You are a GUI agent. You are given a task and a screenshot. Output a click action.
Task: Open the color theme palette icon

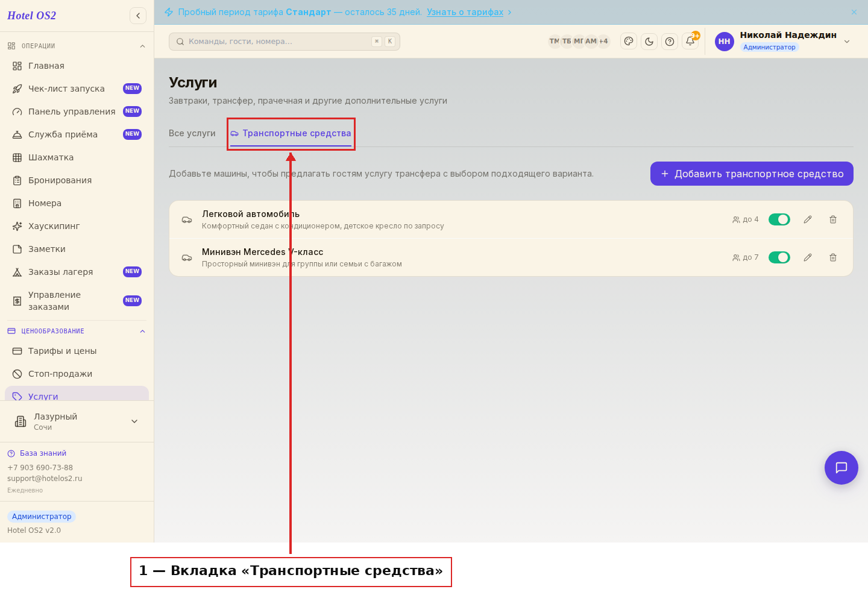point(629,42)
